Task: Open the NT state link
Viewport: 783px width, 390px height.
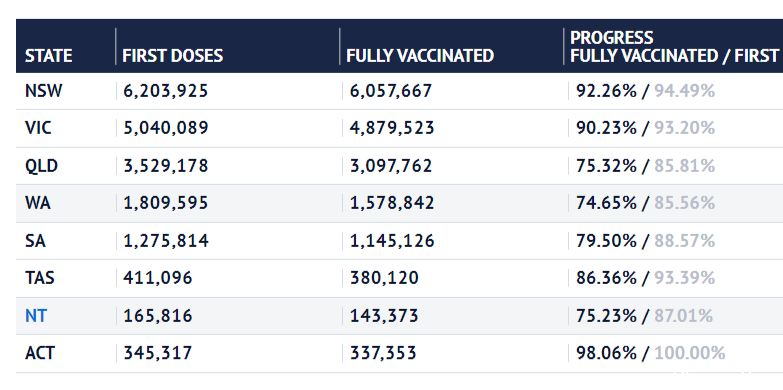Action: [x=35, y=316]
